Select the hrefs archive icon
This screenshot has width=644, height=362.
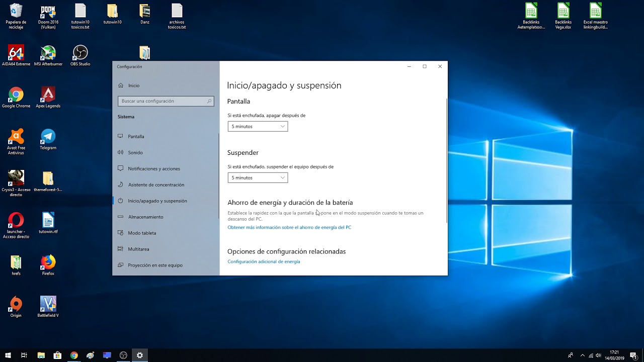tap(16, 264)
